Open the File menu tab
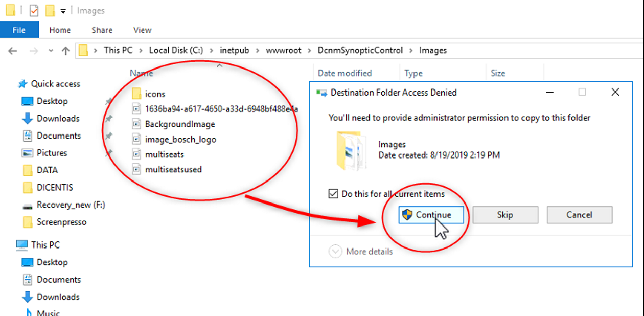Image resolution: width=644 pixels, height=316 pixels. click(19, 30)
